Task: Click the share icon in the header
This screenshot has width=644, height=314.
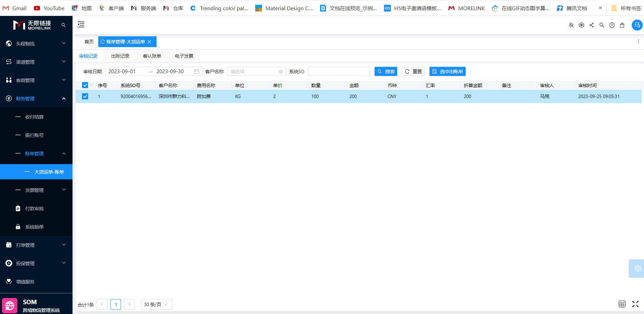Action: [x=591, y=25]
